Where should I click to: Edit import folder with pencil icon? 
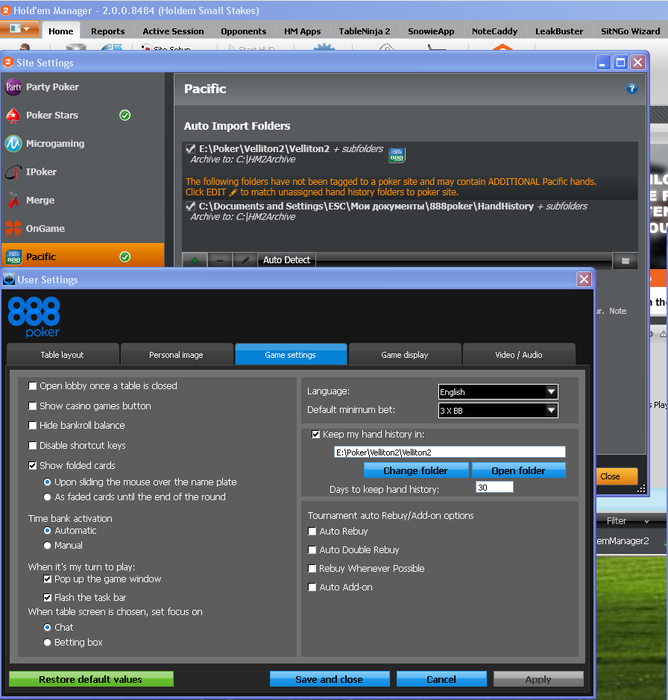point(245,260)
